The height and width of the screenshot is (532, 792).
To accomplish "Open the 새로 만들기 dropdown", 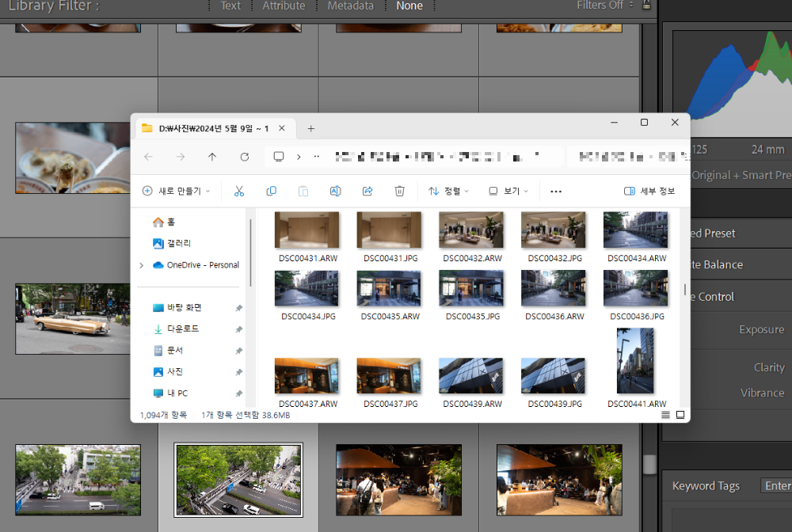I will (177, 191).
